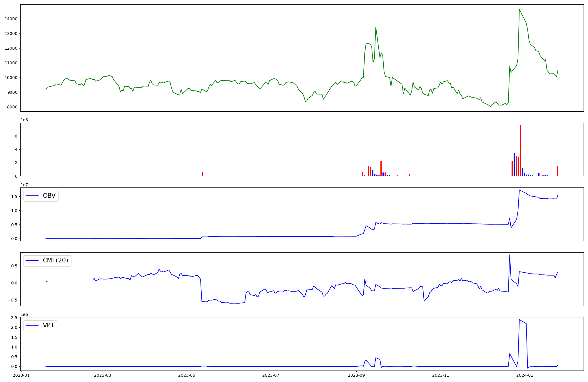Click the 14000 price axis tick label
This screenshot has height=382, width=588.
tap(11, 19)
